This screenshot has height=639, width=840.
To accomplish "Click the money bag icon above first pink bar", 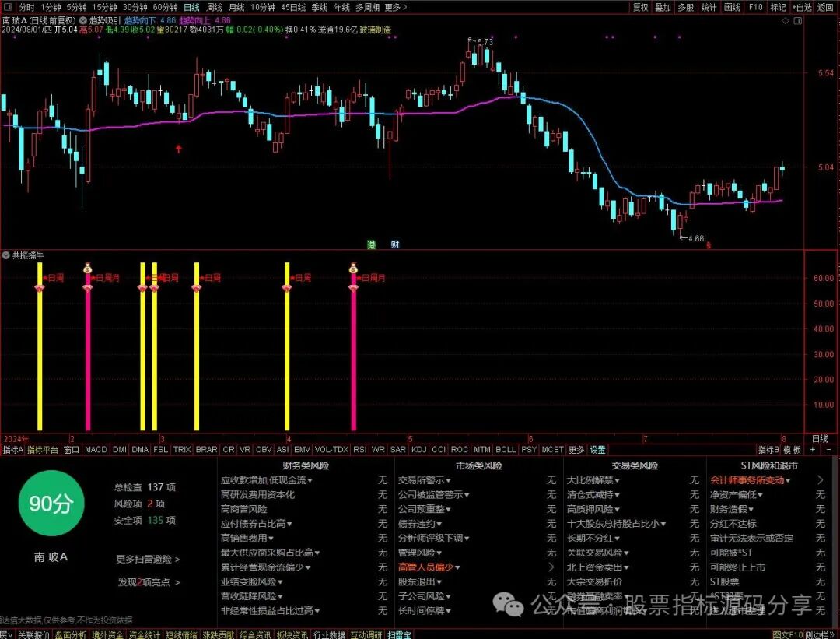I will point(88,268).
